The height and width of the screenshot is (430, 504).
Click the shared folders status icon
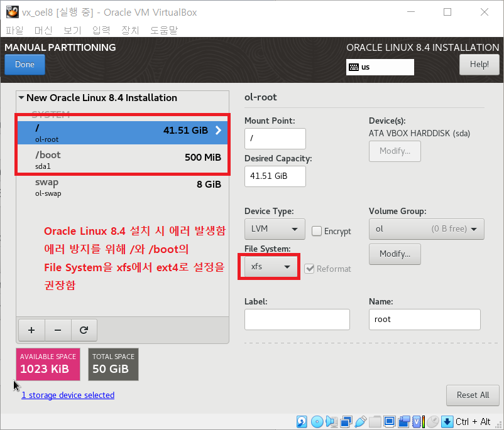pyautogui.click(x=375, y=421)
